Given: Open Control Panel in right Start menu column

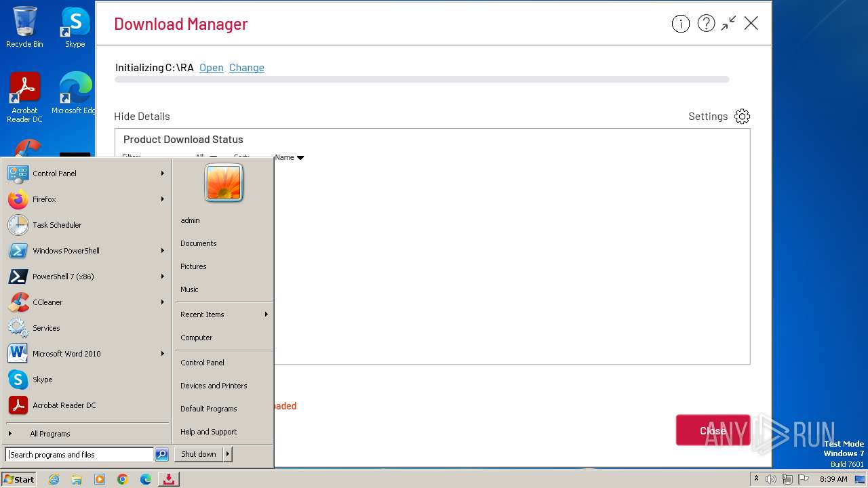Looking at the screenshot, I should [x=224, y=363].
